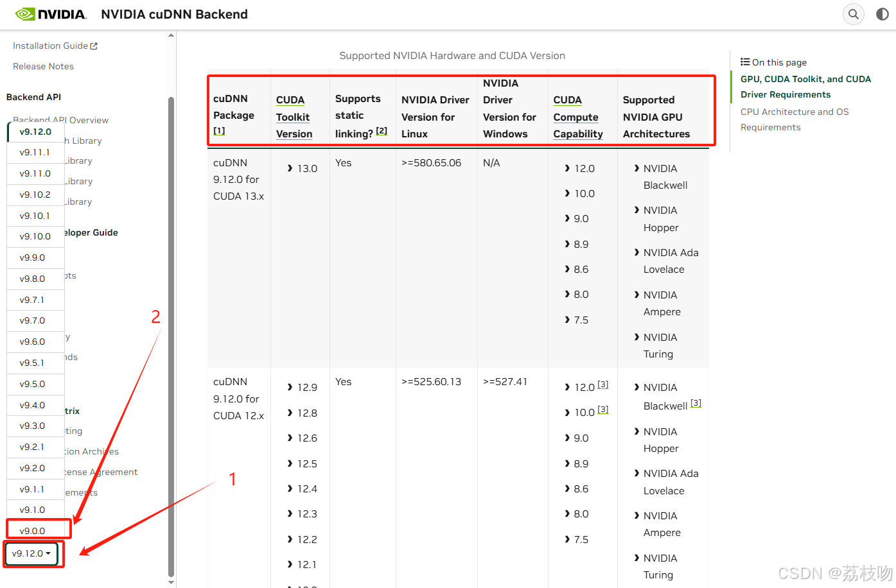896x588 pixels.
Task: Click the sidebar vertical scrollbar thumb
Action: [x=171, y=337]
